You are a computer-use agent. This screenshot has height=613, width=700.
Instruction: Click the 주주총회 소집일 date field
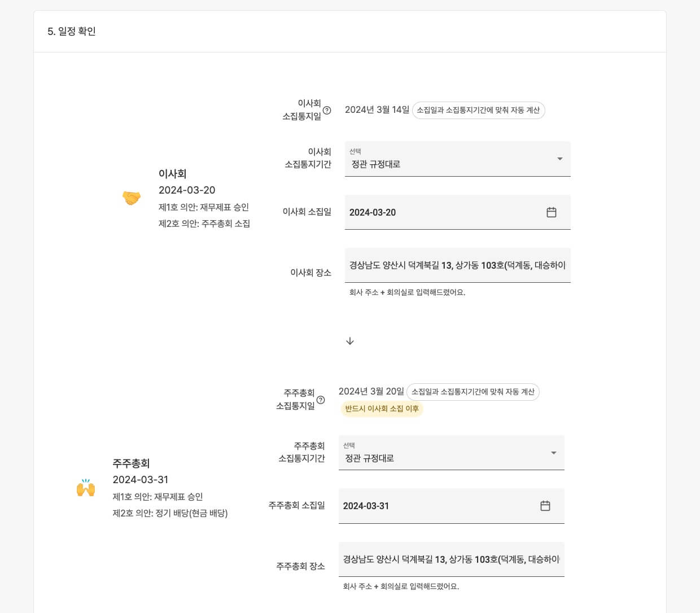pos(435,506)
